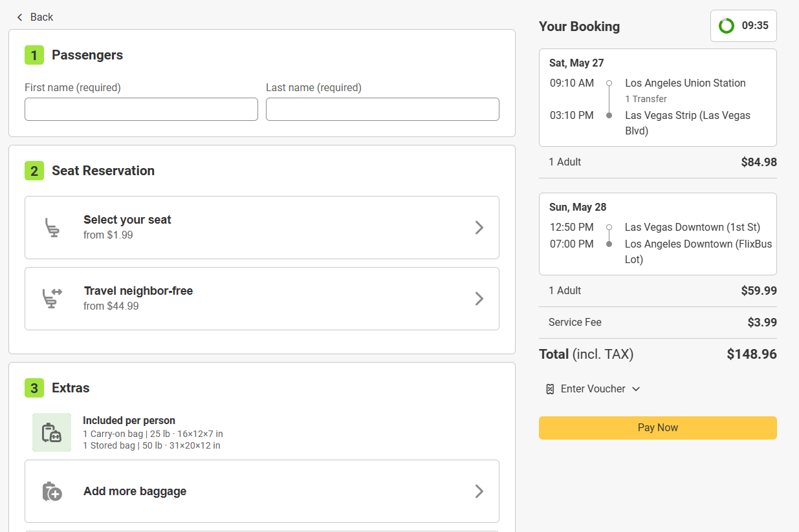Click the 09:35 timer text

755,26
